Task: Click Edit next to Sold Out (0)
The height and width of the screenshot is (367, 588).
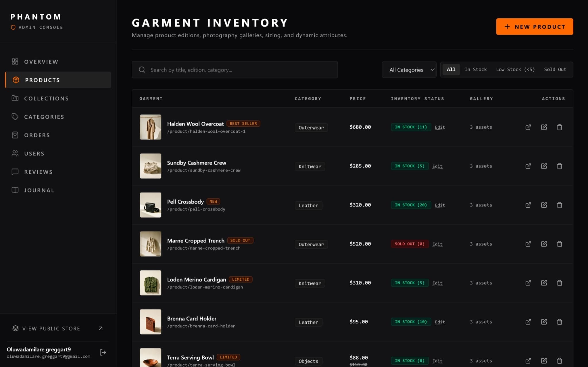Action: (x=437, y=244)
